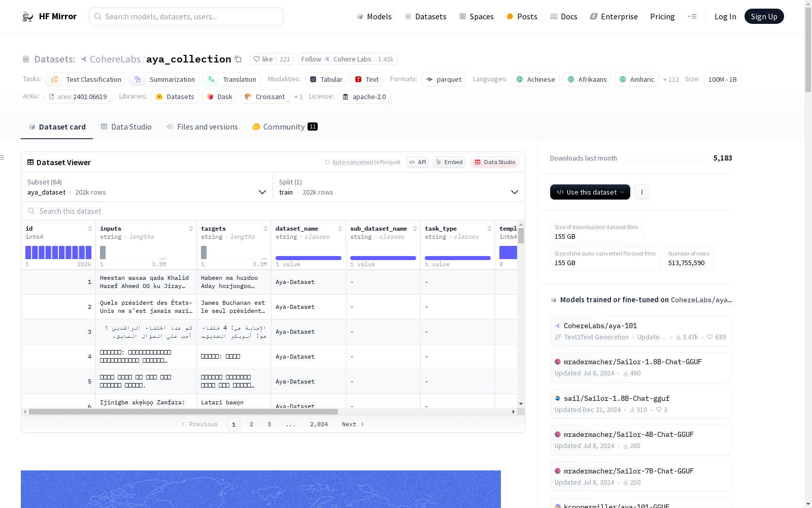Show the +112 more languages
Image resolution: width=812 pixels, height=508 pixels.
click(671, 79)
